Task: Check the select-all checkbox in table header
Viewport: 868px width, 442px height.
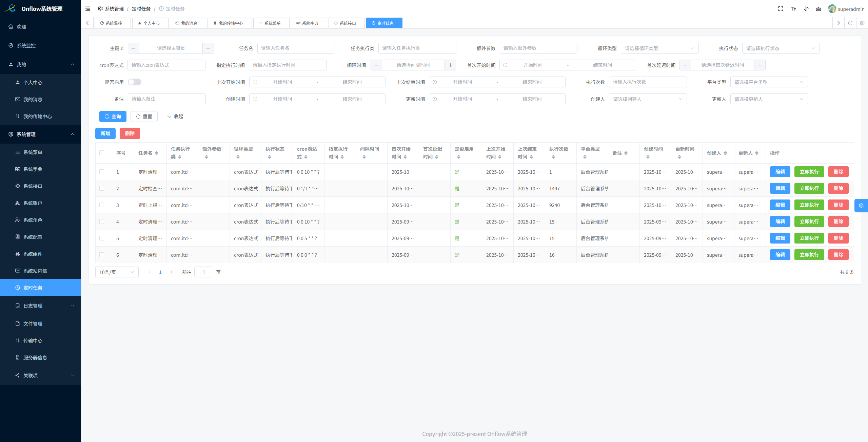Action: [x=102, y=153]
